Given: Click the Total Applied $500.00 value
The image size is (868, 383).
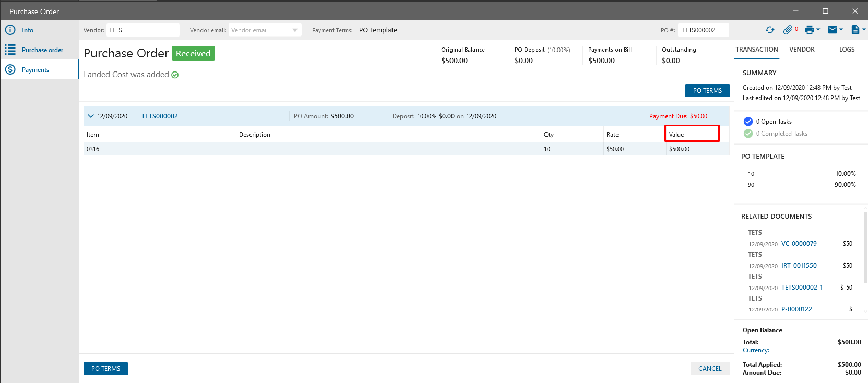Looking at the screenshot, I should click(849, 365).
